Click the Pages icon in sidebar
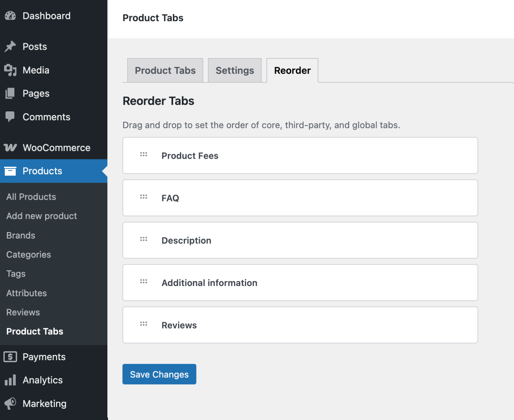 pos(10,93)
